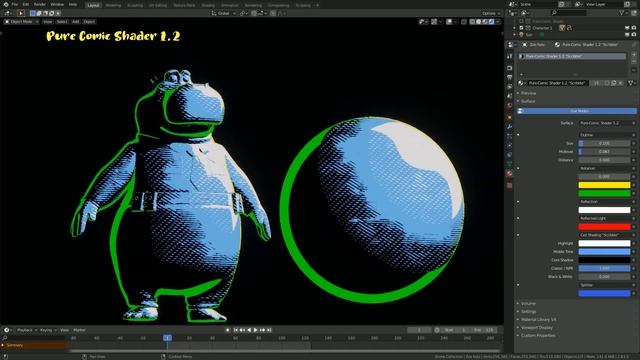Unlink the material with the X icon
The width and height of the screenshot is (640, 360).
(620, 83)
